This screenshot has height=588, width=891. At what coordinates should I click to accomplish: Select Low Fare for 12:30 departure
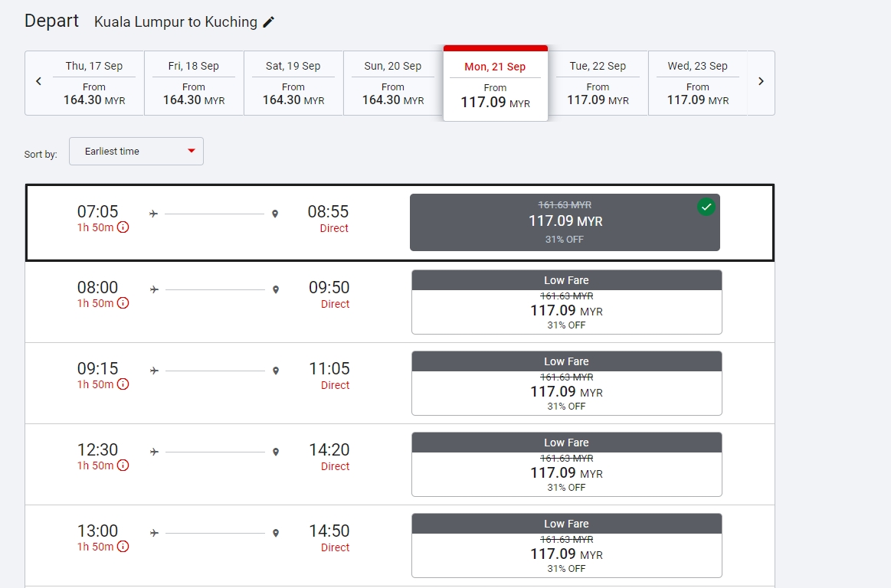click(566, 465)
